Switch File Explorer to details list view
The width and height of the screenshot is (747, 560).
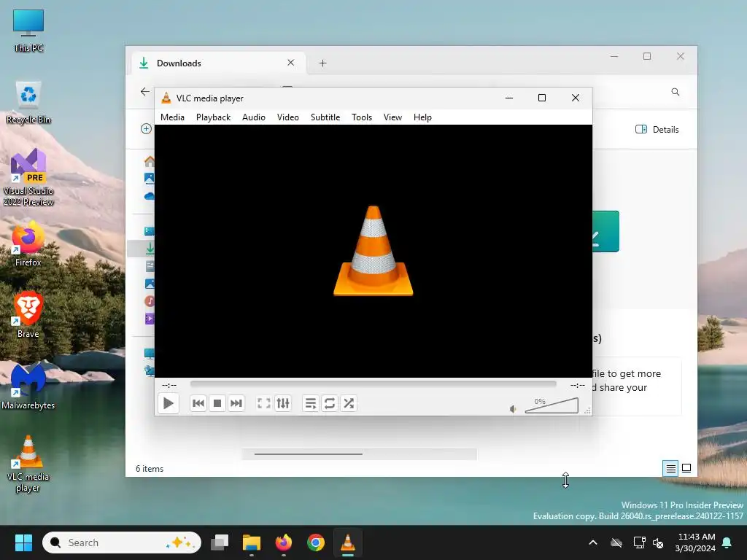(x=670, y=469)
